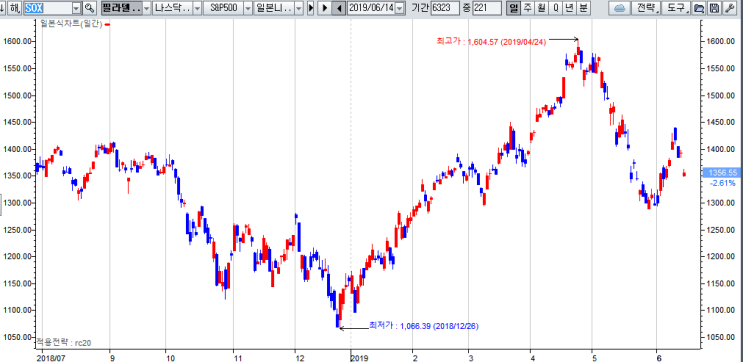Image resolution: width=743 pixels, height=362 pixels.
Task: Open the chart file folder icon
Action: click(698, 8)
